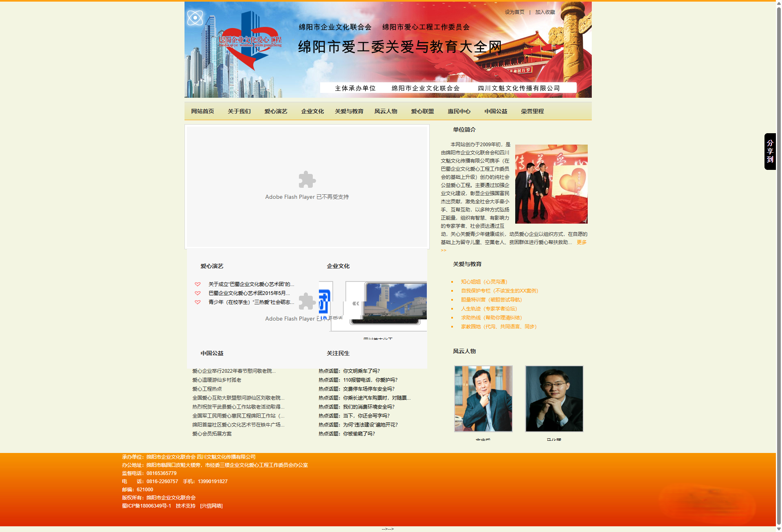This screenshot has height=532, width=782.
Task: Click the 加入收藏 link
Action: (x=545, y=12)
